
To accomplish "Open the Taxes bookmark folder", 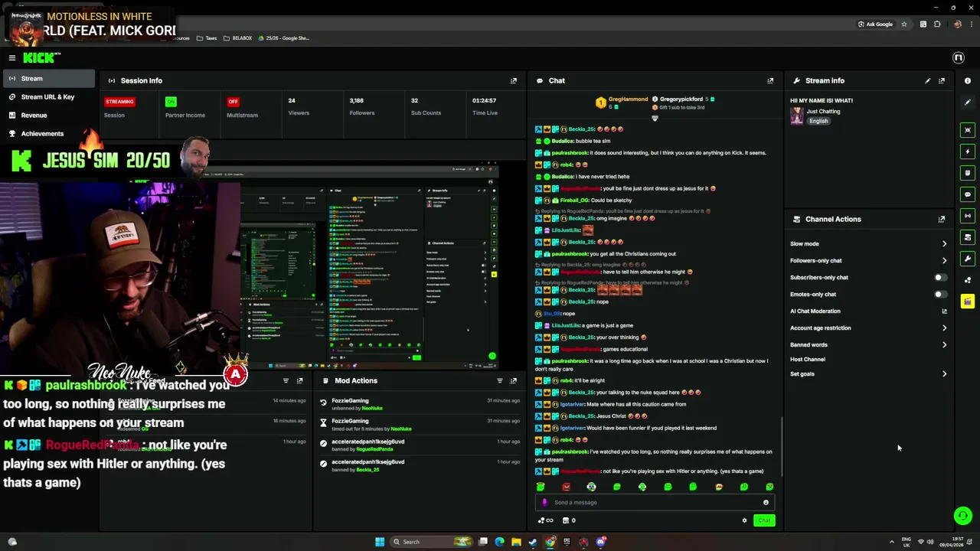I will pyautogui.click(x=207, y=38).
